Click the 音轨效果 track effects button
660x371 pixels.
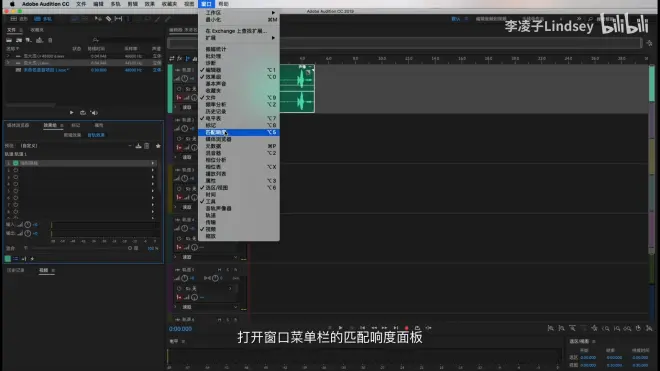click(96, 135)
